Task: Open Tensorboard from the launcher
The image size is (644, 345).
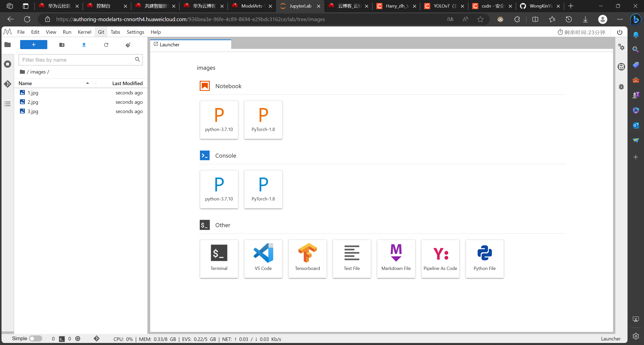Action: [x=307, y=258]
